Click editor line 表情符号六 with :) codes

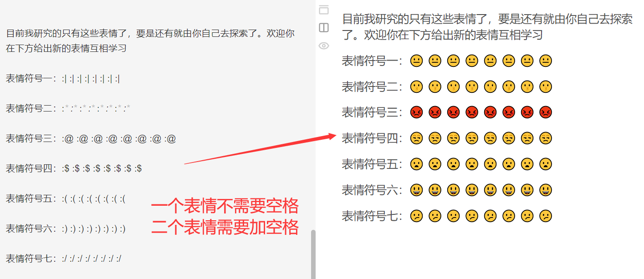click(x=66, y=229)
